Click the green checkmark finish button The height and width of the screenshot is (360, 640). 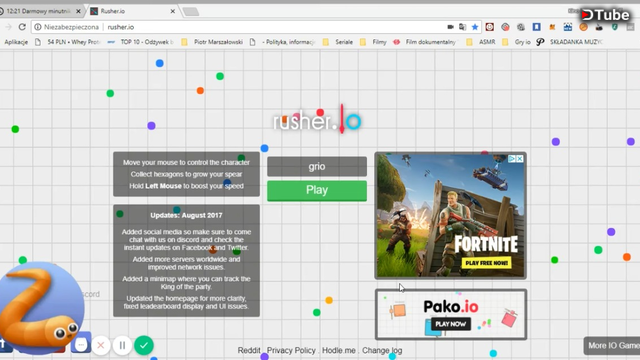click(x=144, y=345)
